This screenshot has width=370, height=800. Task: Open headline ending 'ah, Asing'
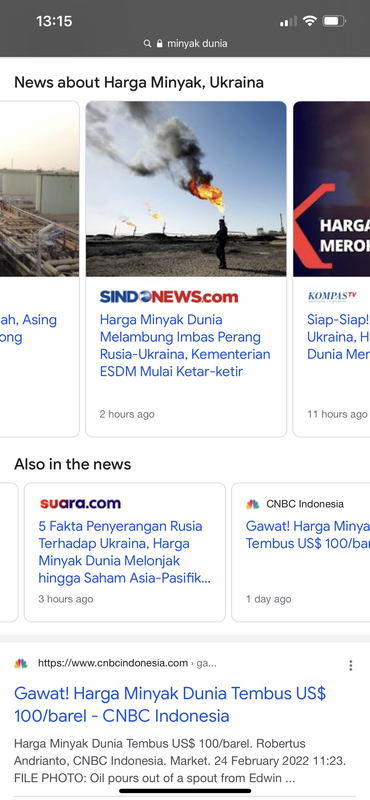click(28, 329)
